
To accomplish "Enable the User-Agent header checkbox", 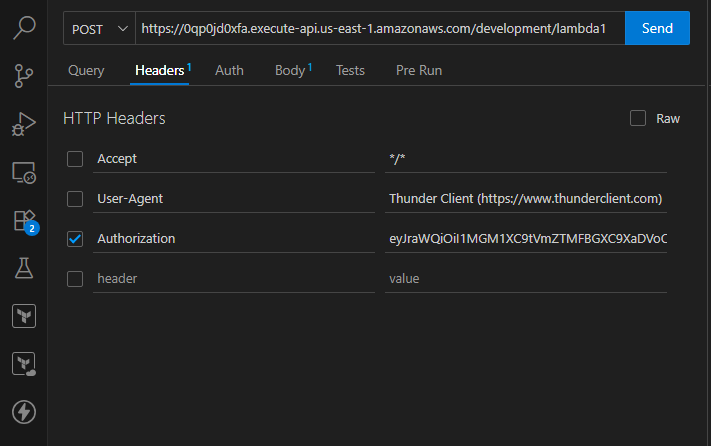I will tap(75, 199).
